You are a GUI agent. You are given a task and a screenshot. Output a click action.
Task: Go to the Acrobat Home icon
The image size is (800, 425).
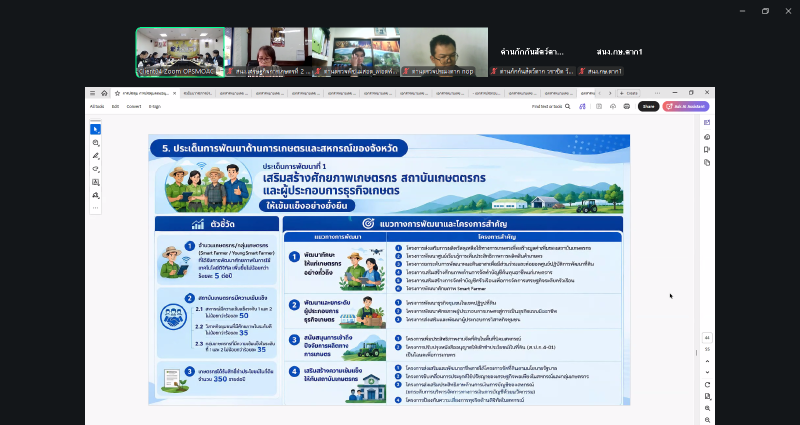coord(104,93)
